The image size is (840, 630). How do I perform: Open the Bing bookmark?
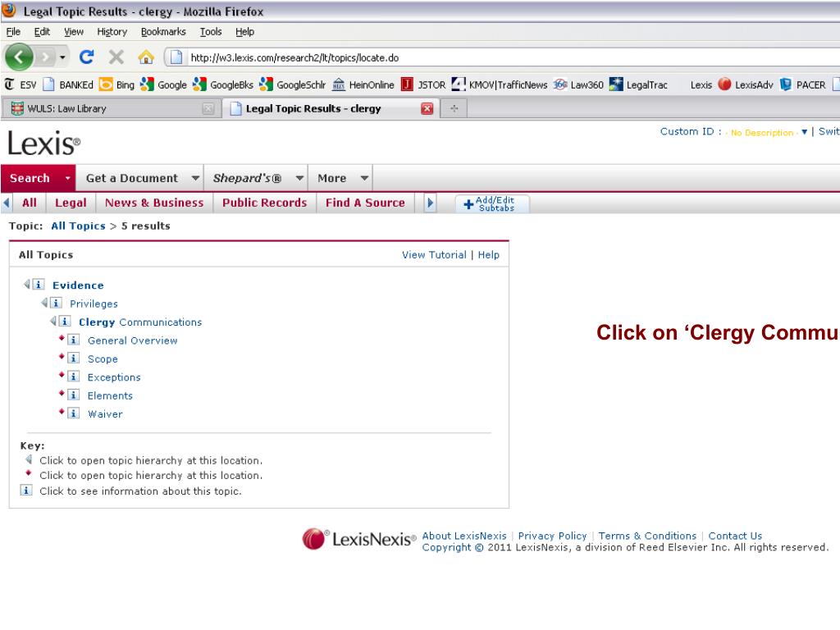(117, 84)
